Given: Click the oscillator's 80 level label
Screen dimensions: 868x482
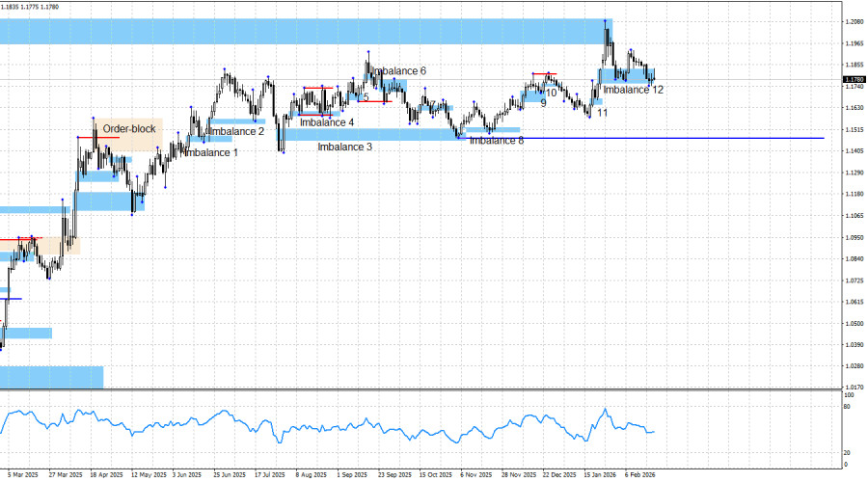Looking at the screenshot, I should pyautogui.click(x=847, y=408).
